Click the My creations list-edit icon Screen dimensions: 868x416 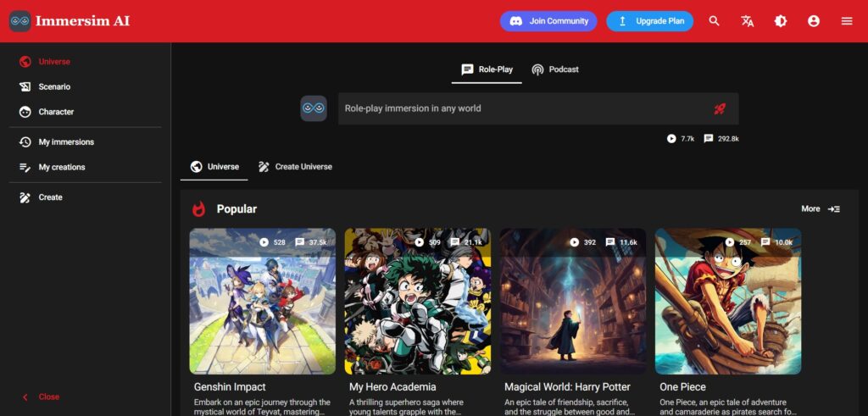click(25, 167)
